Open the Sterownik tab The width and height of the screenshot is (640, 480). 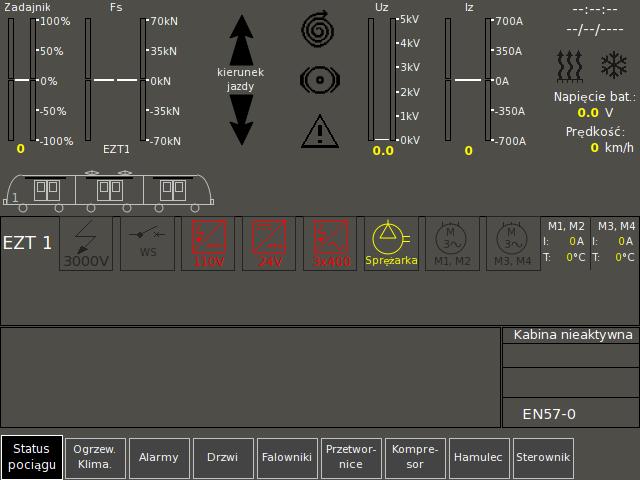pyautogui.click(x=543, y=458)
